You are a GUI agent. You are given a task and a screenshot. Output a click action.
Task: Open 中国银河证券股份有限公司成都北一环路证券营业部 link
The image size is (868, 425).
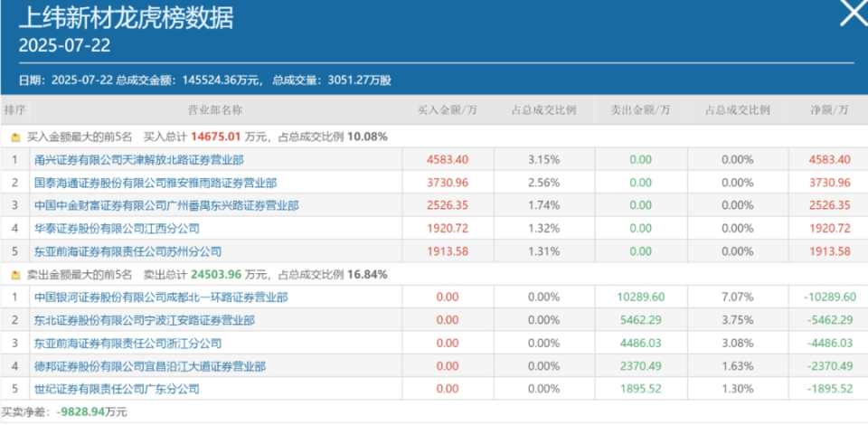[161, 297]
